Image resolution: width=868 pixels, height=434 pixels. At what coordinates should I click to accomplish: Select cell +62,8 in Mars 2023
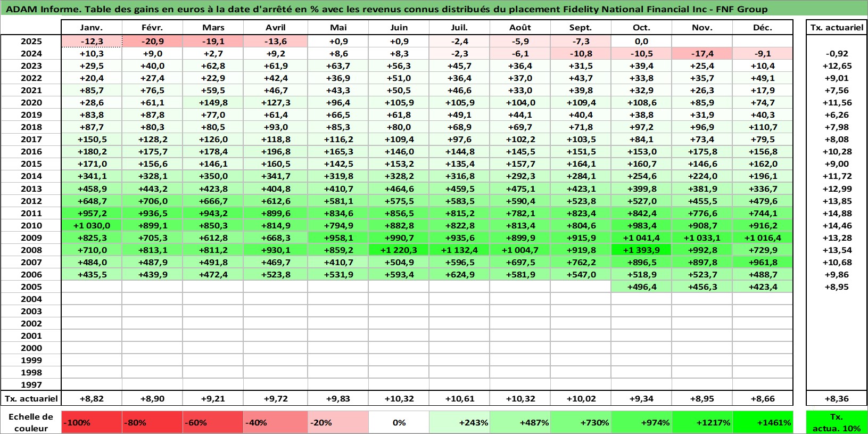click(x=213, y=65)
